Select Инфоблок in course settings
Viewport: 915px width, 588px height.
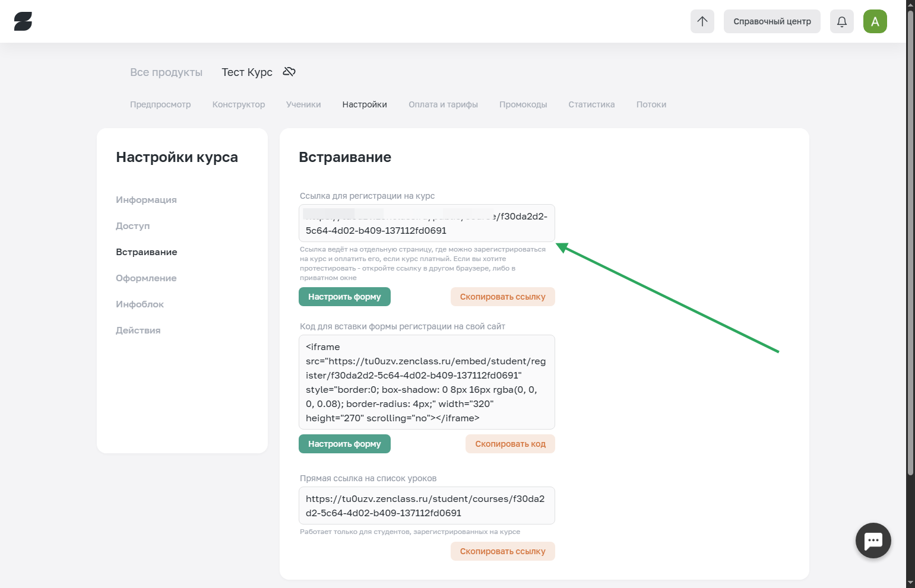pyautogui.click(x=140, y=304)
